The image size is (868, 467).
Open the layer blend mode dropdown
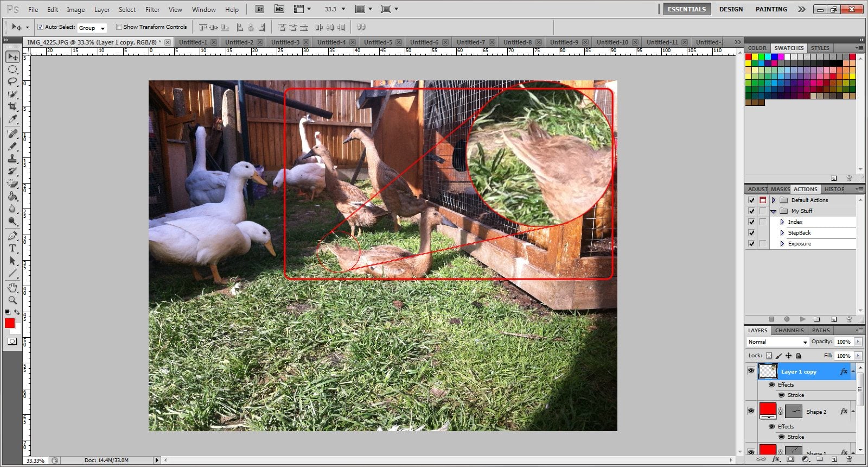(777, 342)
